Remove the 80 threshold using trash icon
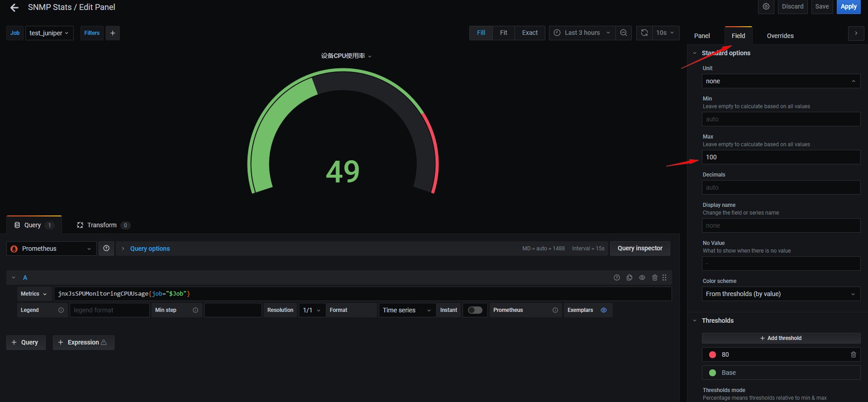The height and width of the screenshot is (402, 868). coord(853,354)
